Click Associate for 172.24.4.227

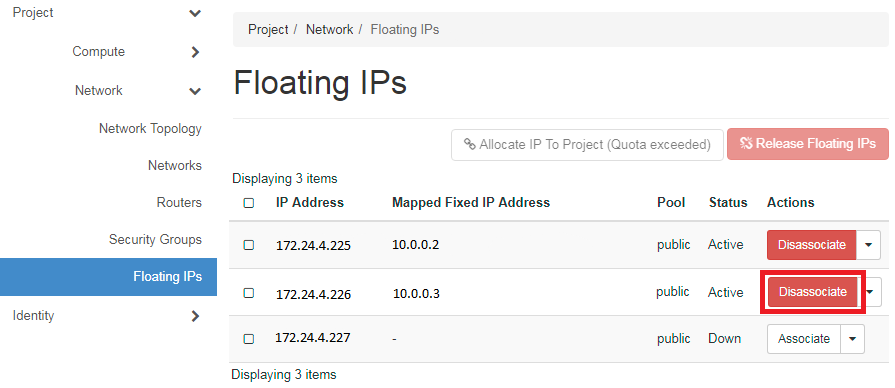tap(804, 339)
